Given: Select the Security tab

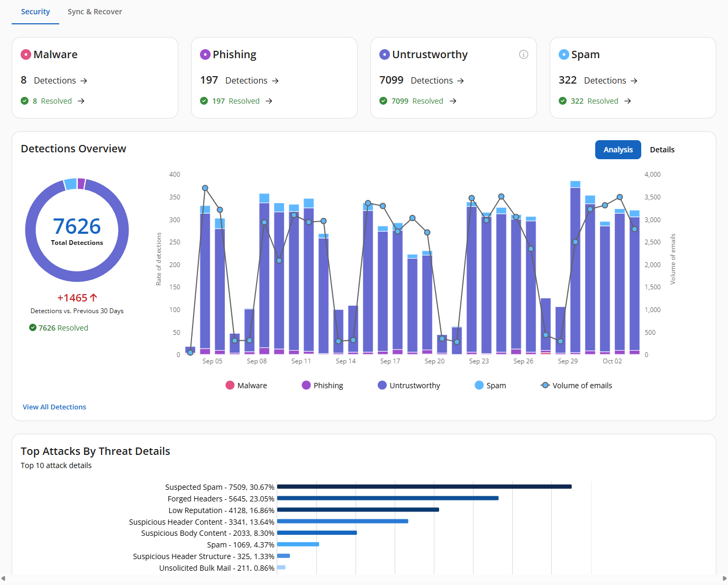Looking at the screenshot, I should [x=35, y=12].
